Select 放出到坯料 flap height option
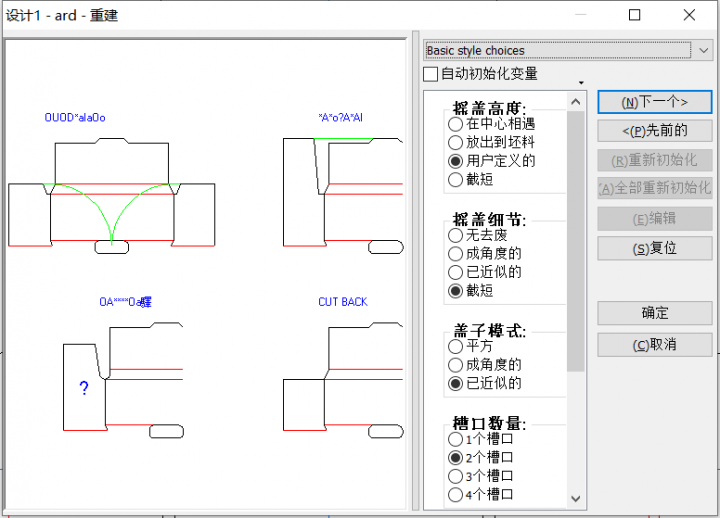 456,143
